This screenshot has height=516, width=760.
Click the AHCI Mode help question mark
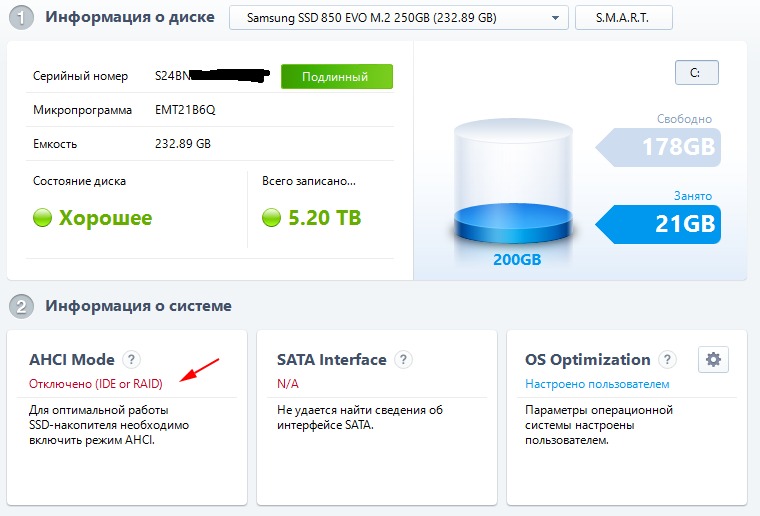[x=132, y=360]
